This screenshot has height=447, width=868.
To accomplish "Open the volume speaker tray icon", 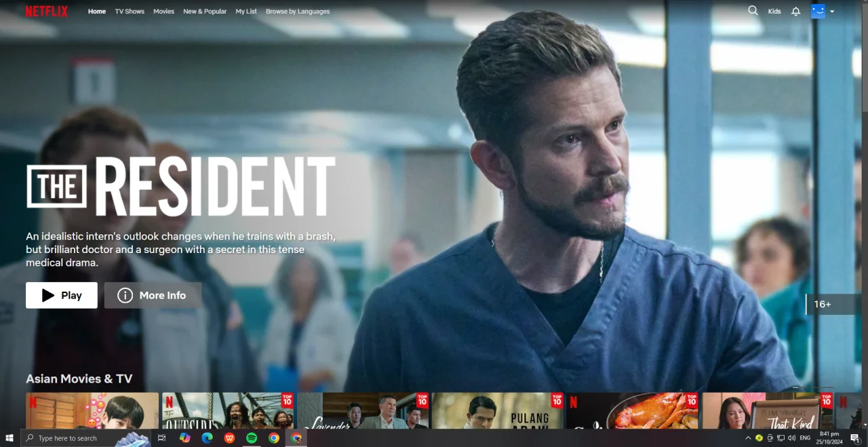I will tap(792, 438).
